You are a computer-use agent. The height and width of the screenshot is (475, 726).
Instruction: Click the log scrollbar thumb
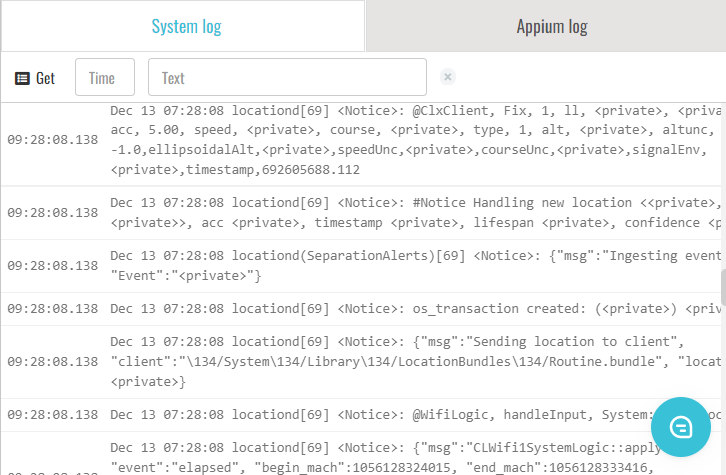pos(723,288)
